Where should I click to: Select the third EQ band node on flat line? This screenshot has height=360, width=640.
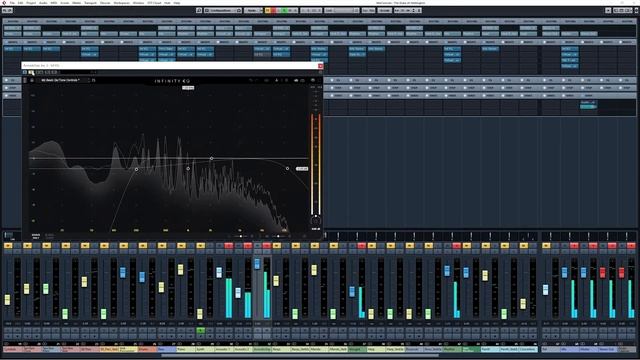point(211,158)
